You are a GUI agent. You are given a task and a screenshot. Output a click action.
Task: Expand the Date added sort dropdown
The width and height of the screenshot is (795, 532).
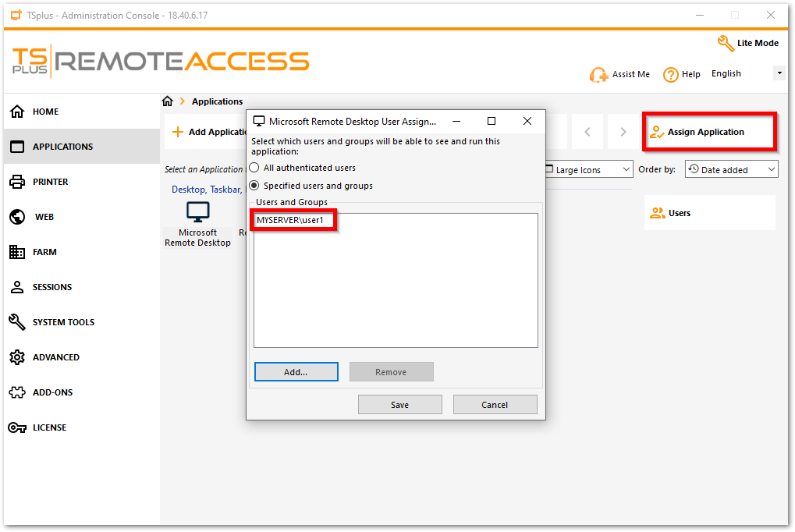[x=731, y=169]
